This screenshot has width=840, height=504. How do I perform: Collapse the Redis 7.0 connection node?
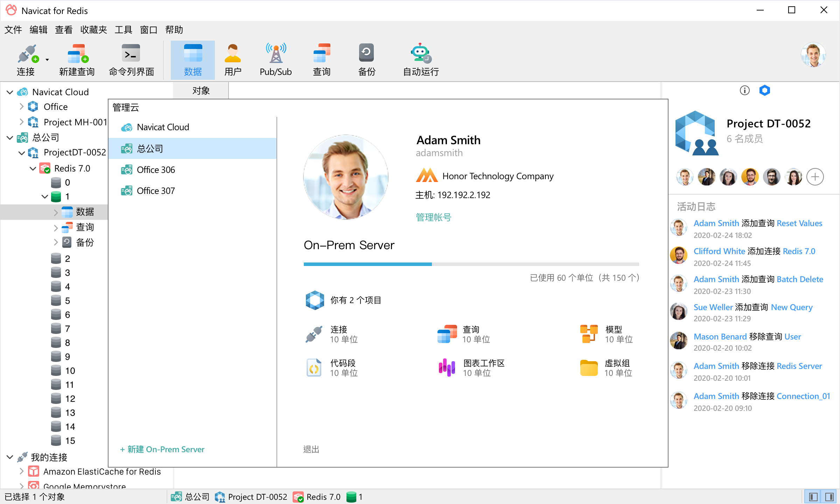[x=33, y=168]
